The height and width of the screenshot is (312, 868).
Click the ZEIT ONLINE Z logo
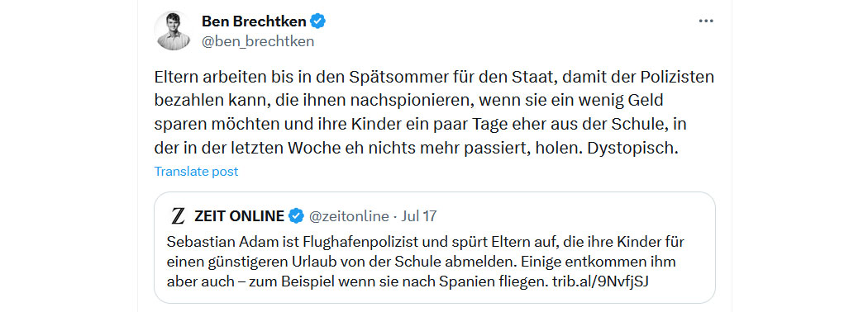[x=178, y=216]
